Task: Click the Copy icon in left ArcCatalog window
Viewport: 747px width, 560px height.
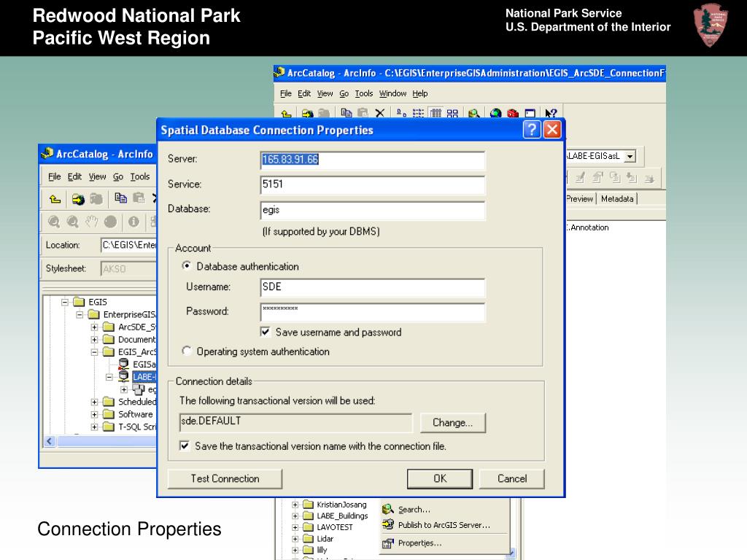Action: tap(120, 198)
